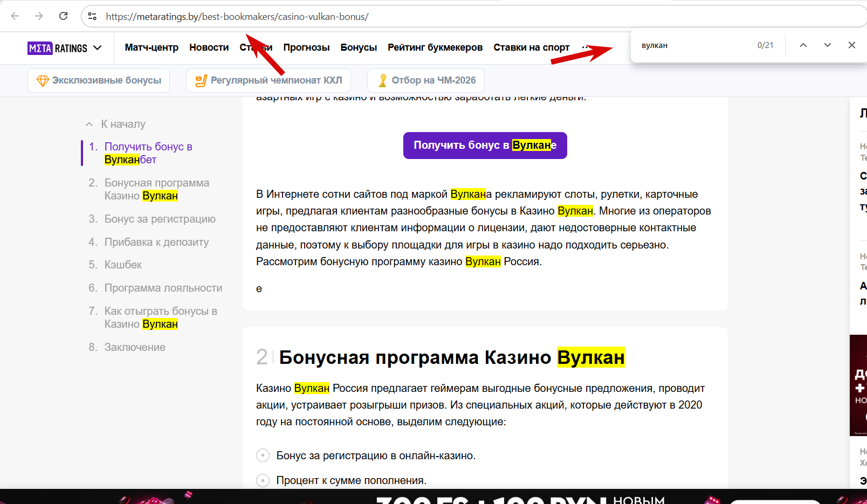This screenshot has width=867, height=504.
Task: Click the hockey icon beside КХЛ chip
Action: click(201, 81)
